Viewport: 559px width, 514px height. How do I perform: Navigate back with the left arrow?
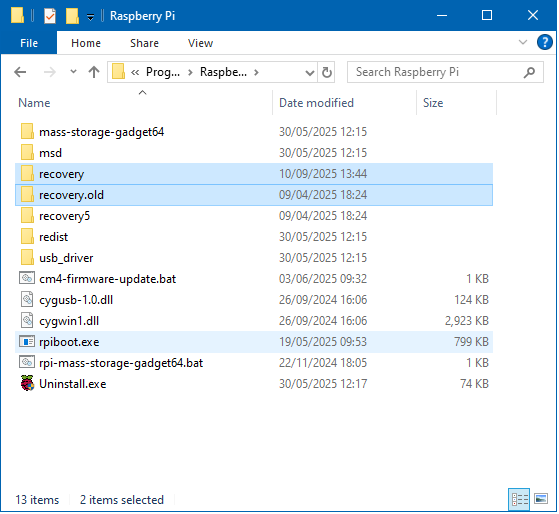point(20,72)
